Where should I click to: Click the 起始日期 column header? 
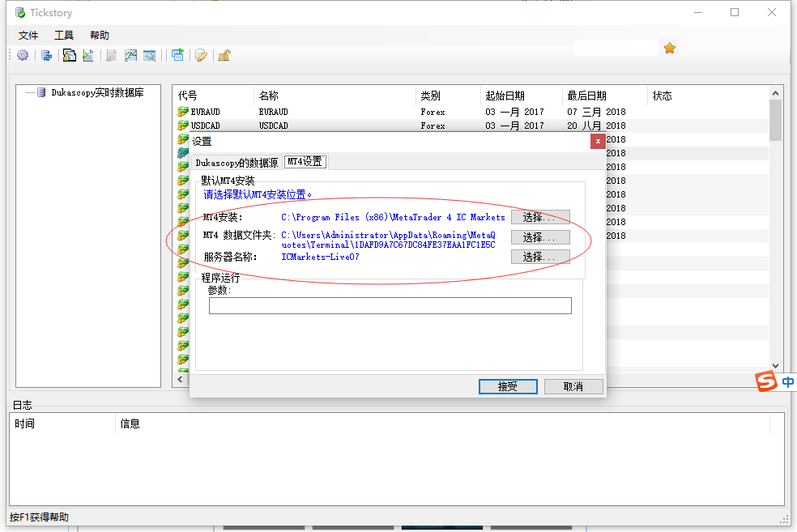521,96
